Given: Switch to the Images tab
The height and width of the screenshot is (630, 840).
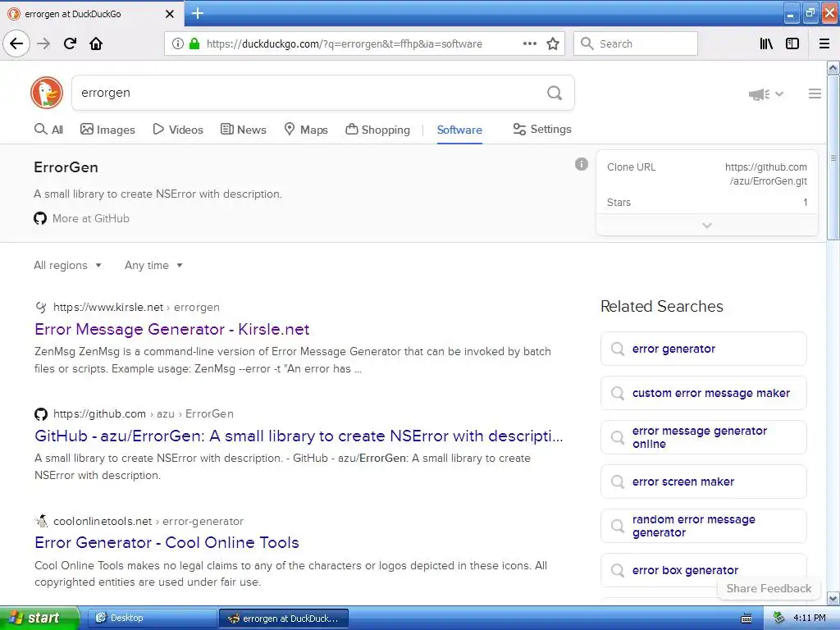Looking at the screenshot, I should (x=107, y=129).
